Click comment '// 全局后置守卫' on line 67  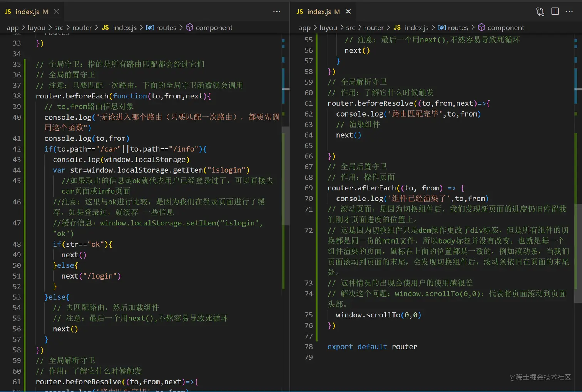pos(357,167)
